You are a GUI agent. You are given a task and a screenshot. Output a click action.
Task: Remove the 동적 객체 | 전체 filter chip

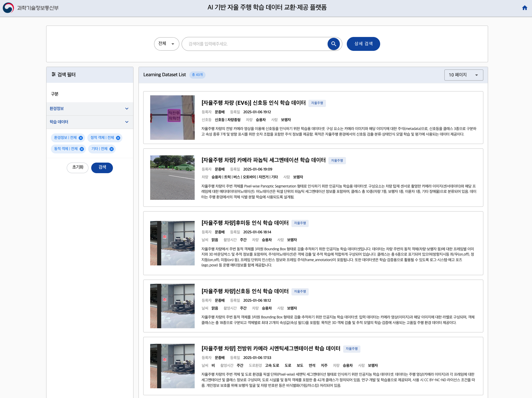point(82,149)
